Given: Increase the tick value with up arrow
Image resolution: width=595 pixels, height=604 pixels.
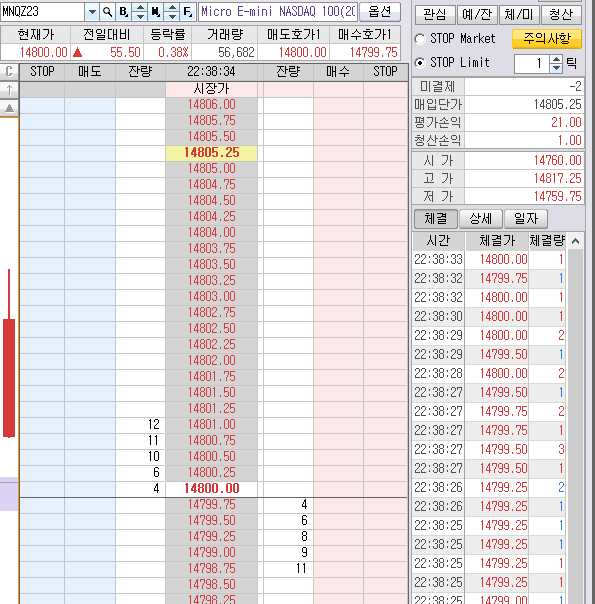Looking at the screenshot, I should coord(556,59).
